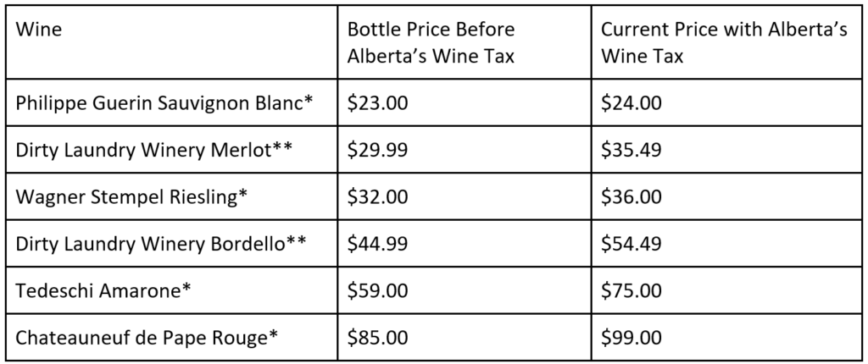The image size is (868, 364).
Task: Select the $44.99 price cell
Action: pyautogui.click(x=378, y=244)
